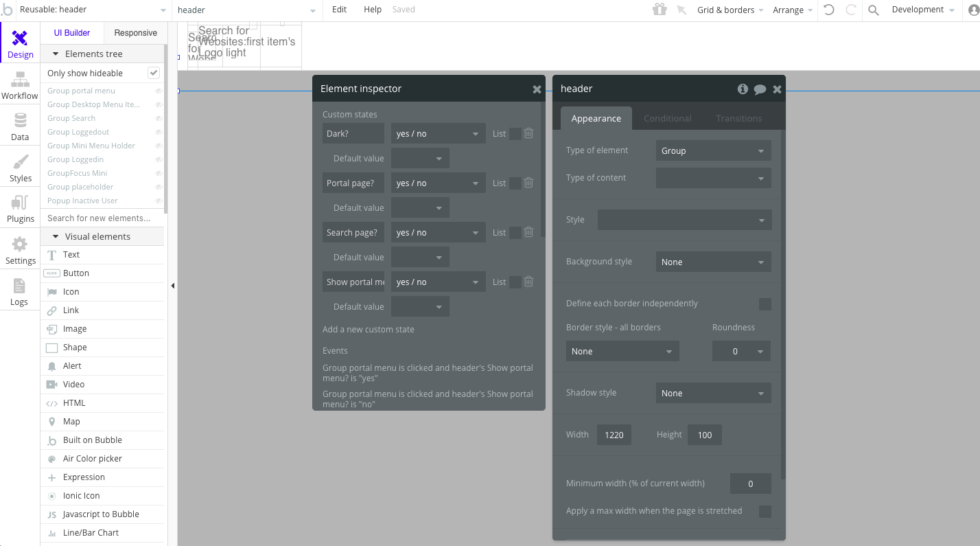This screenshot has height=546, width=980.
Task: Check List box for Portal page? state
Action: click(515, 183)
